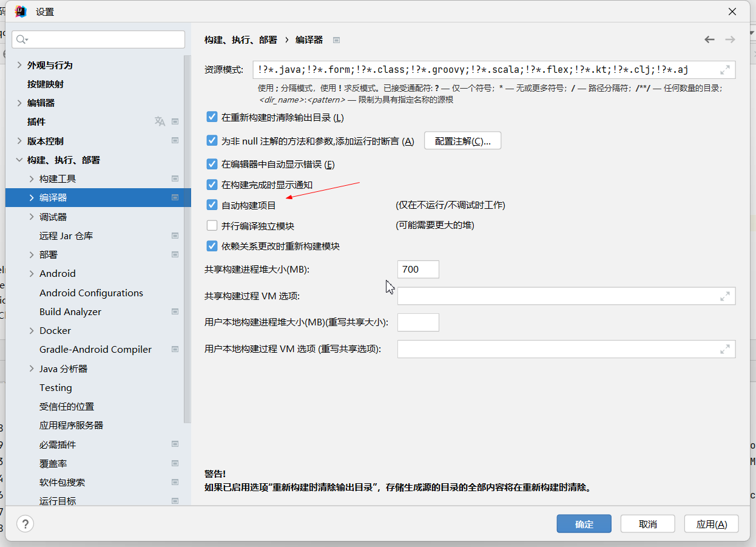Click the 应用(A) button
The image size is (756, 547).
tap(711, 524)
